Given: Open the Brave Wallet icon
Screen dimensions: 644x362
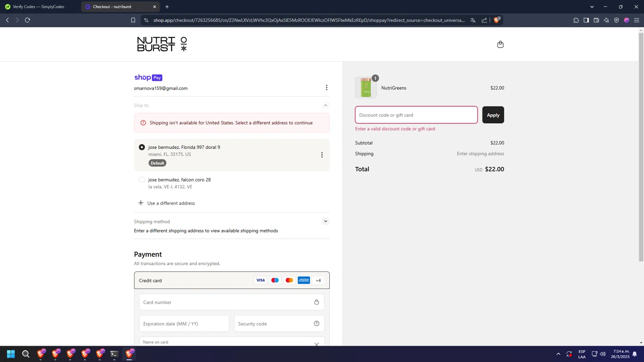Looking at the screenshot, I should 596,20.
